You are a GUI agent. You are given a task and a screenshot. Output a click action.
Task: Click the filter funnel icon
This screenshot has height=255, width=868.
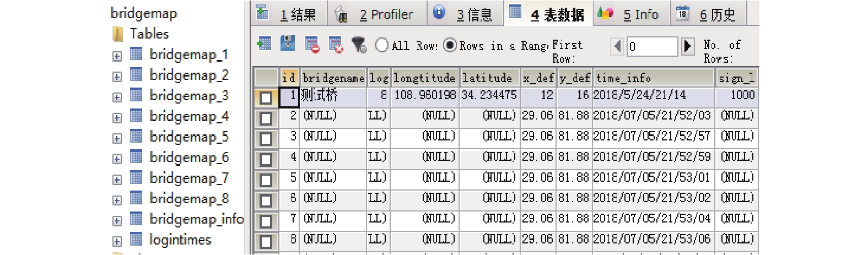click(x=359, y=45)
